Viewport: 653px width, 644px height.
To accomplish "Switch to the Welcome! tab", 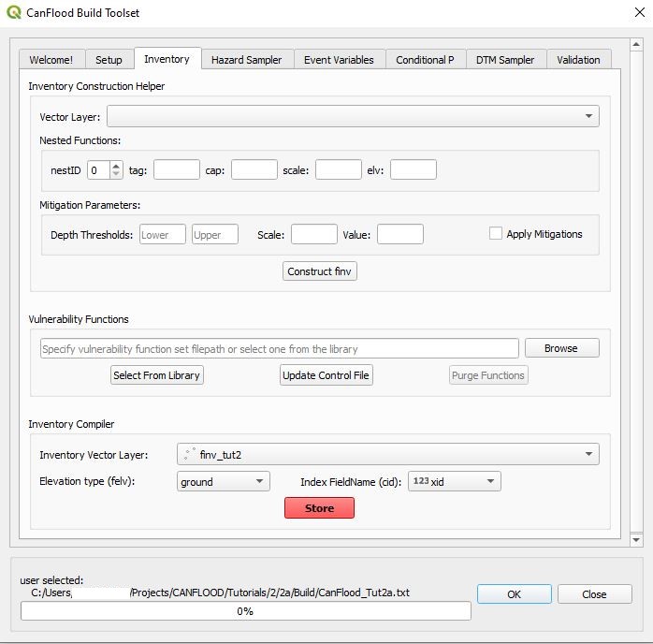I will pyautogui.click(x=51, y=60).
